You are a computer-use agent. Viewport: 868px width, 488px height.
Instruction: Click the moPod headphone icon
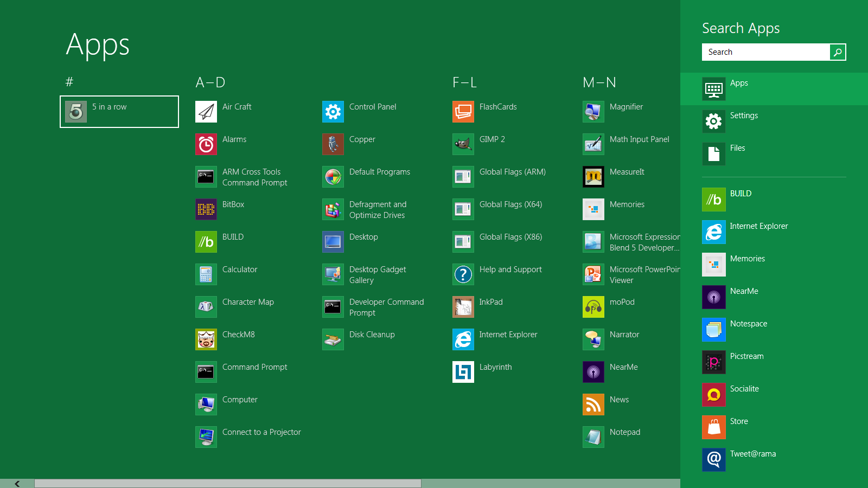tap(593, 307)
